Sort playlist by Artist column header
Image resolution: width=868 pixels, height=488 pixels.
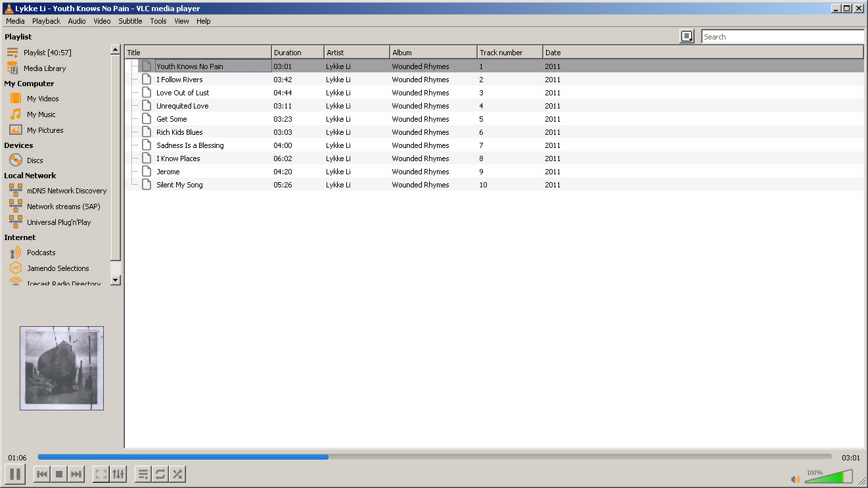coord(357,53)
